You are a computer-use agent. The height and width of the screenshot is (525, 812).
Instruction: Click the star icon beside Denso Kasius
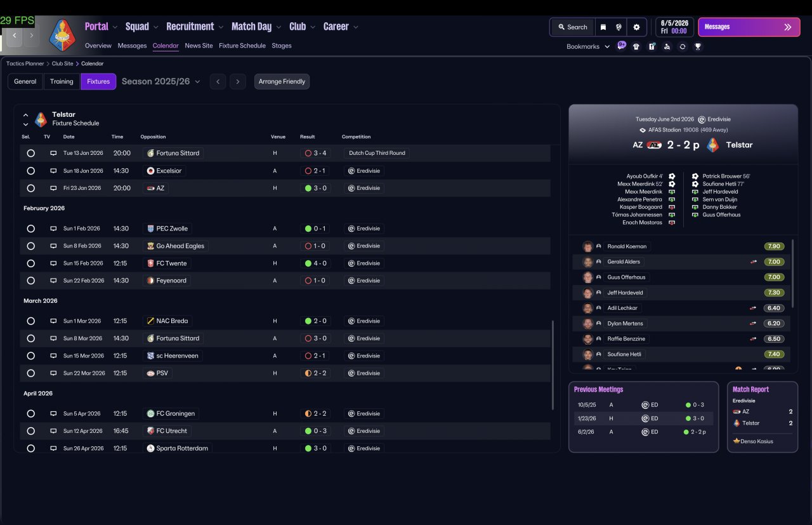coord(736,441)
